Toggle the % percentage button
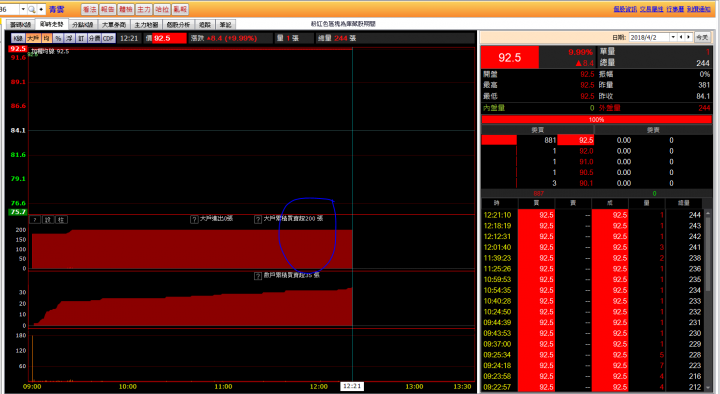The image size is (720, 394). pos(58,38)
